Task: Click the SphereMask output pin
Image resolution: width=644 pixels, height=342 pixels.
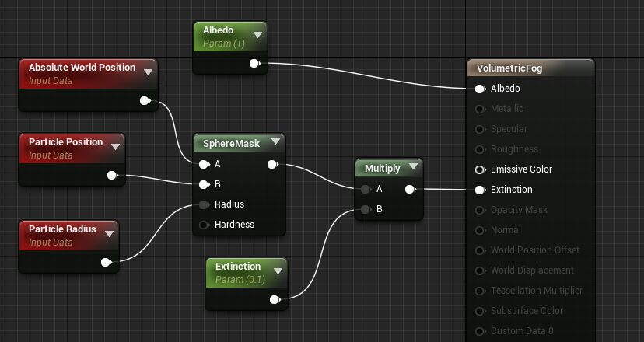Action: pos(273,165)
